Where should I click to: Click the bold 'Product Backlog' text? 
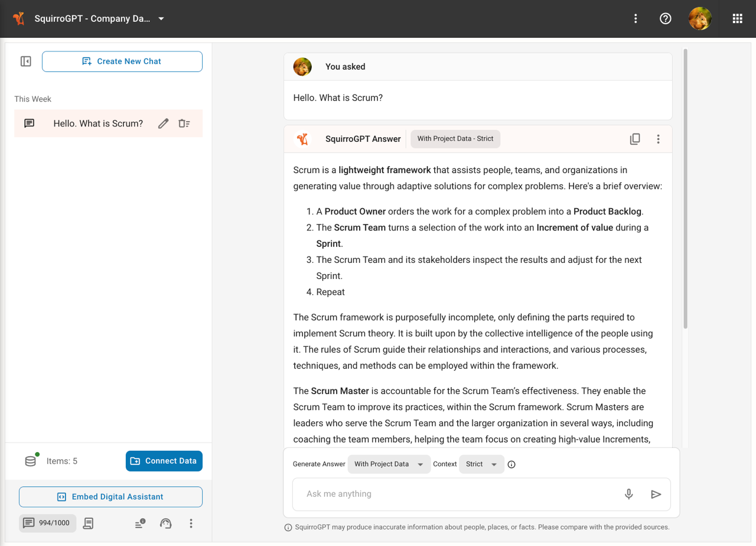[x=608, y=212]
